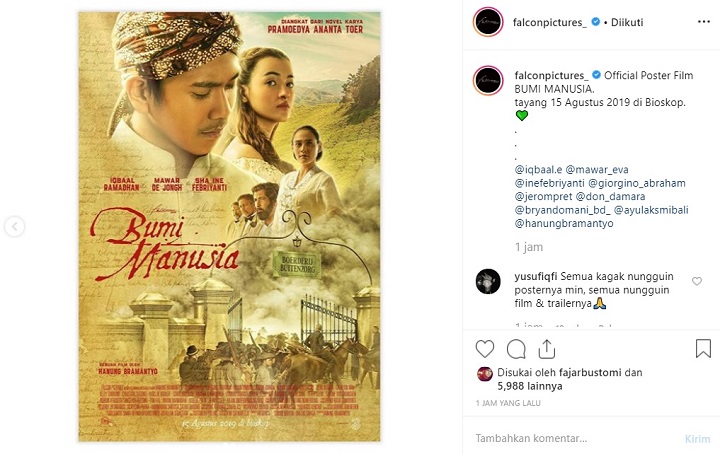Like yusufiqfi's comment with small heart
Image resolution: width=720 pixels, height=454 pixels.
697,281
